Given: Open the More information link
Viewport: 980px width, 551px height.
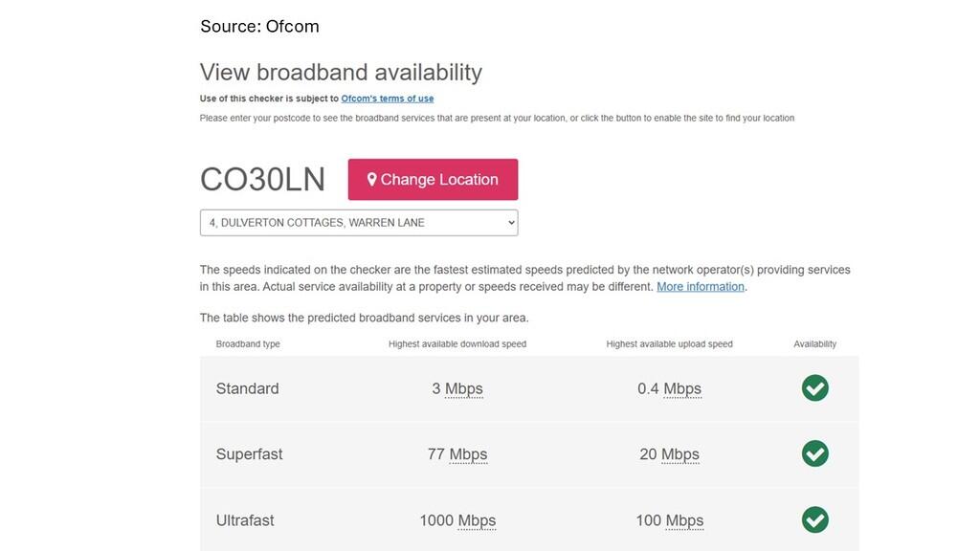Looking at the screenshot, I should pos(700,287).
